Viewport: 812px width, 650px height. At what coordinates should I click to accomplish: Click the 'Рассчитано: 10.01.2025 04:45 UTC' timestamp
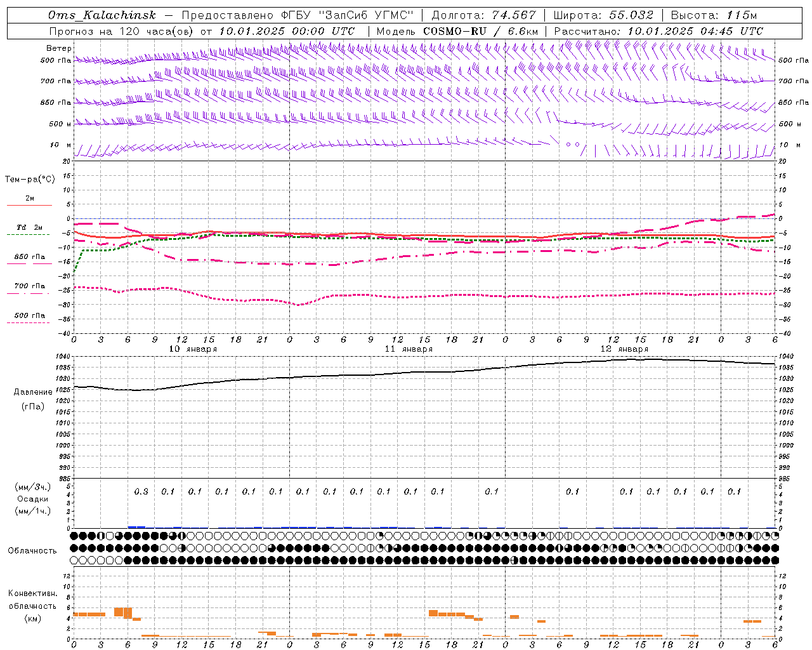(658, 31)
